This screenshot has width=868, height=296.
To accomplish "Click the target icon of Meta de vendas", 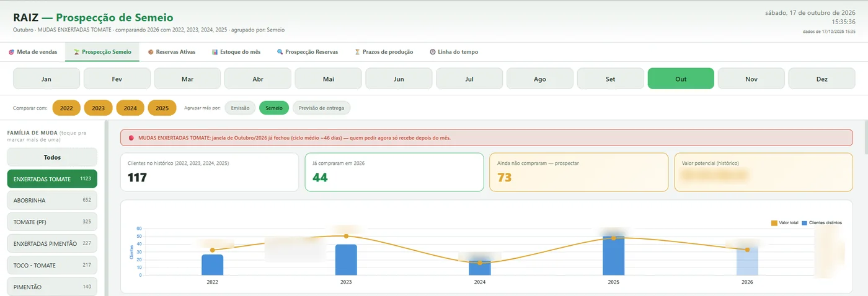I will tap(11, 52).
